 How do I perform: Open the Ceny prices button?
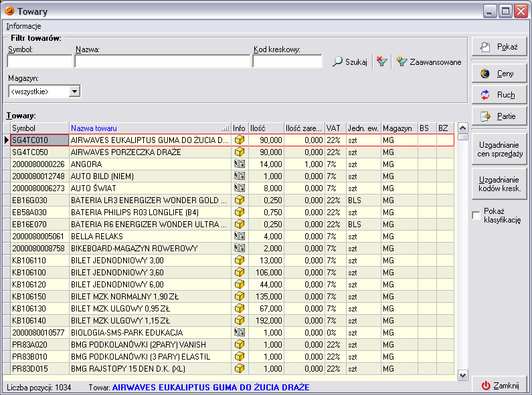(x=499, y=74)
